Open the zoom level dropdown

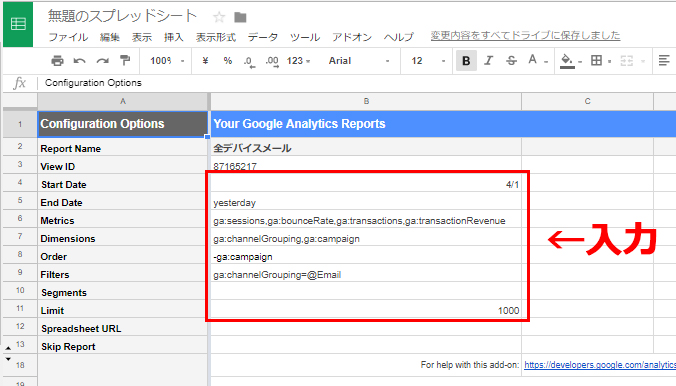click(167, 61)
